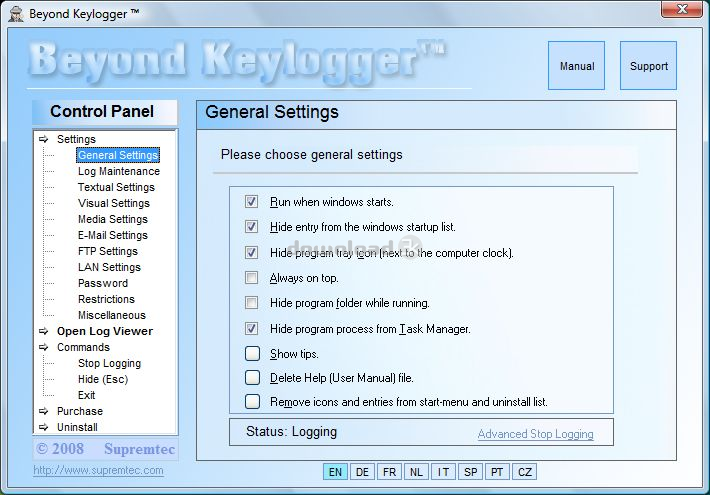Viewport: 710px width, 495px height.
Task: Open Log Maintenance settings in tree
Action: point(118,171)
